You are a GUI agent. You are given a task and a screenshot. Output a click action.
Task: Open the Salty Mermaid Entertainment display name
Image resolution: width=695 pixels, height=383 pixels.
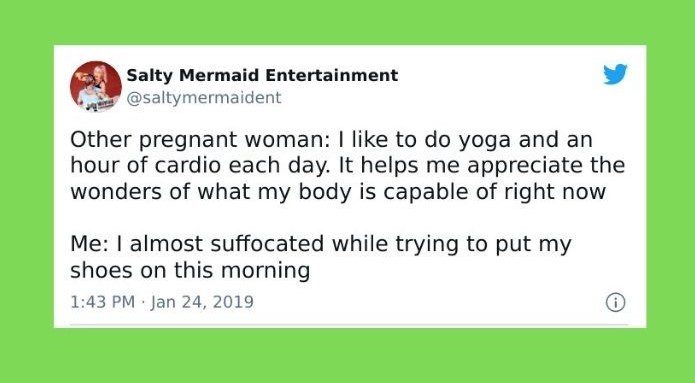262,75
